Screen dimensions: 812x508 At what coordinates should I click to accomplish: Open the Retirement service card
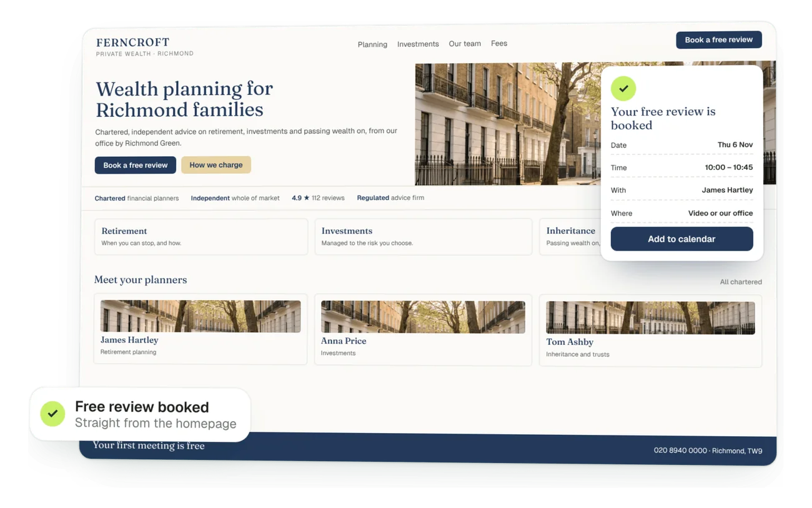(201, 236)
